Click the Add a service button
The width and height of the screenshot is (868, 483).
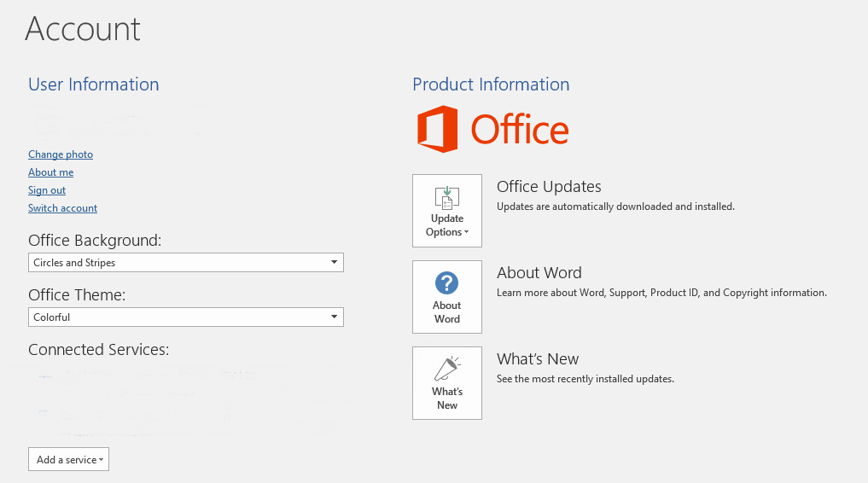[x=68, y=459]
